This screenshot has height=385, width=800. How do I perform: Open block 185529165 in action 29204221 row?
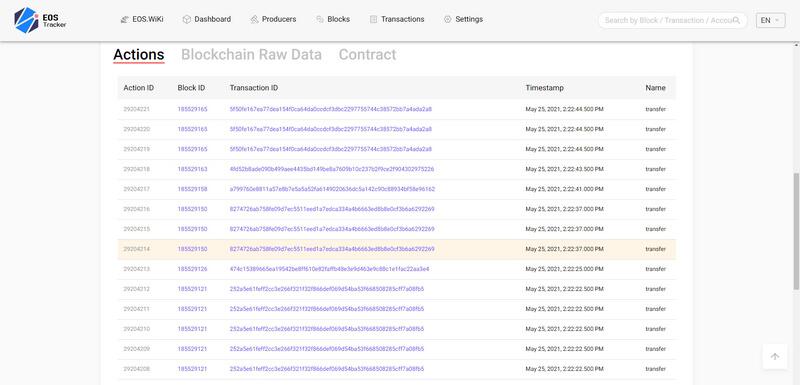(192, 109)
